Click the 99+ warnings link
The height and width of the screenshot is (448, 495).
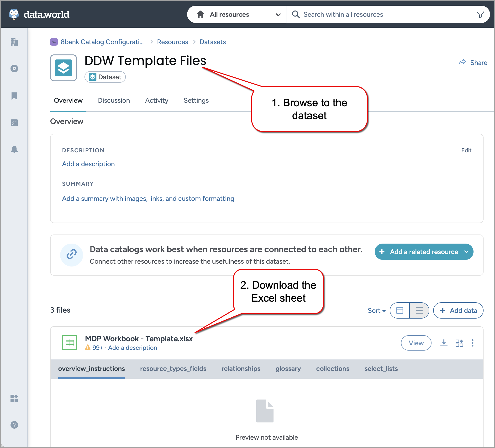pyautogui.click(x=98, y=348)
